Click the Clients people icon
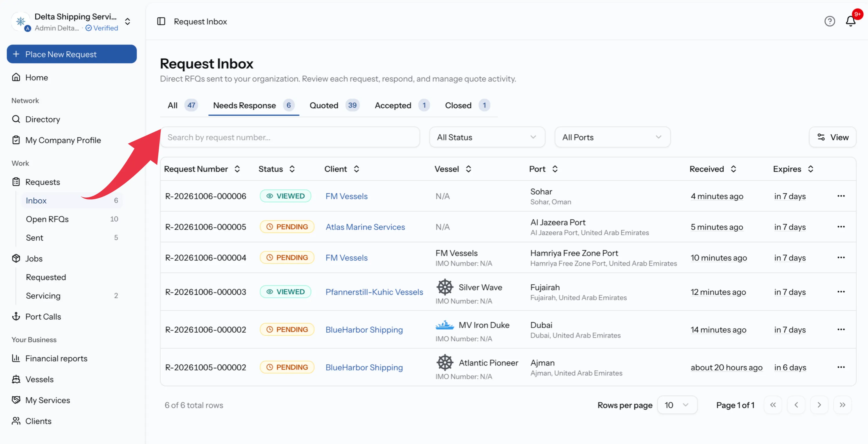This screenshot has width=868, height=444. tap(16, 421)
